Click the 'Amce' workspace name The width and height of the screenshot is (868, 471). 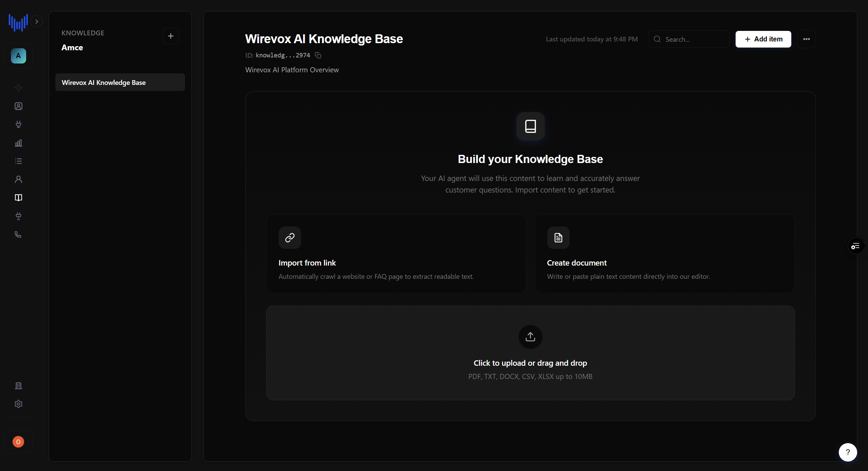pyautogui.click(x=72, y=48)
